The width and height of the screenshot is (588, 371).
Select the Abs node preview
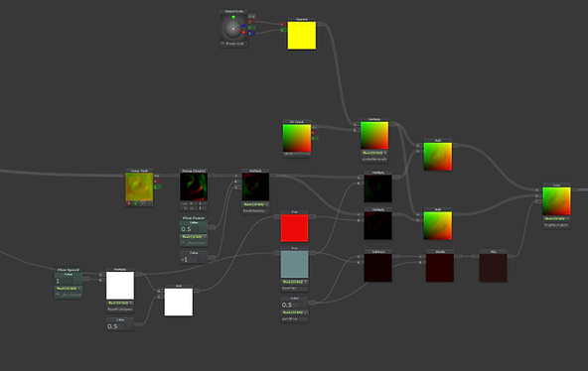pyautogui.click(x=493, y=268)
